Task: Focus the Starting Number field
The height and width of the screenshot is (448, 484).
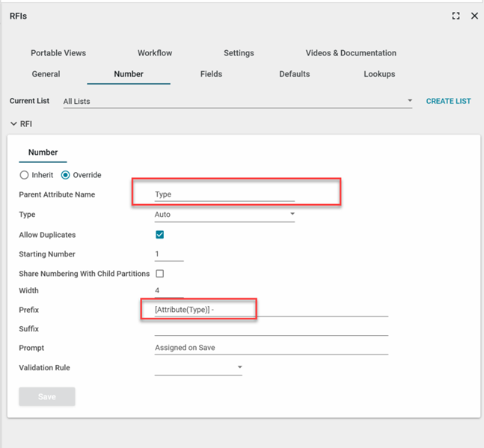Action: 168,254
